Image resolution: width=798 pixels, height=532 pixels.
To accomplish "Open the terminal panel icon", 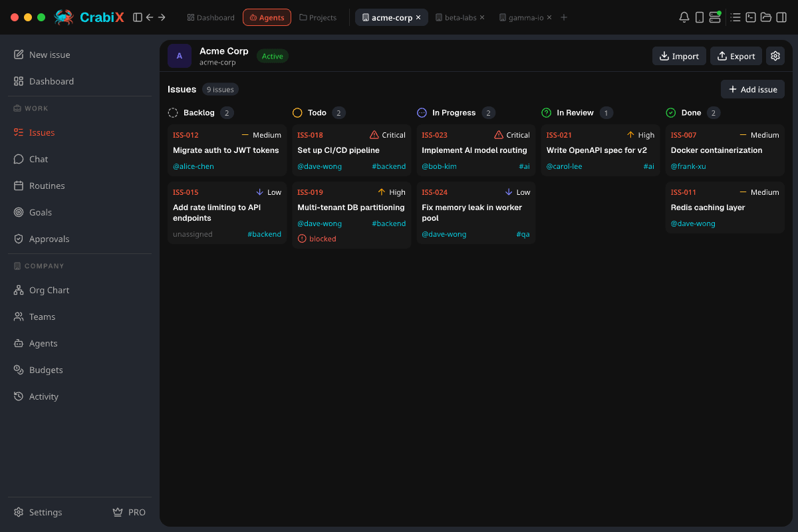I will pyautogui.click(x=751, y=17).
